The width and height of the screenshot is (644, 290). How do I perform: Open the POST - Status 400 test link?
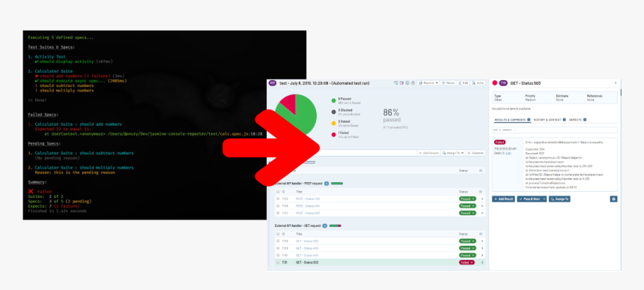pyautogui.click(x=308, y=199)
